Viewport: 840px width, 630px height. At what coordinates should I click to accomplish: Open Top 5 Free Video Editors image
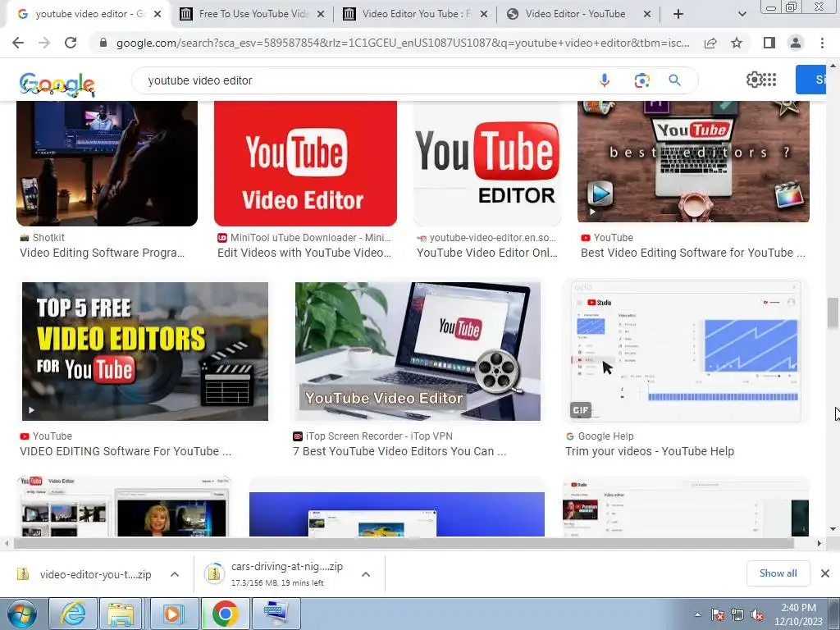145,351
